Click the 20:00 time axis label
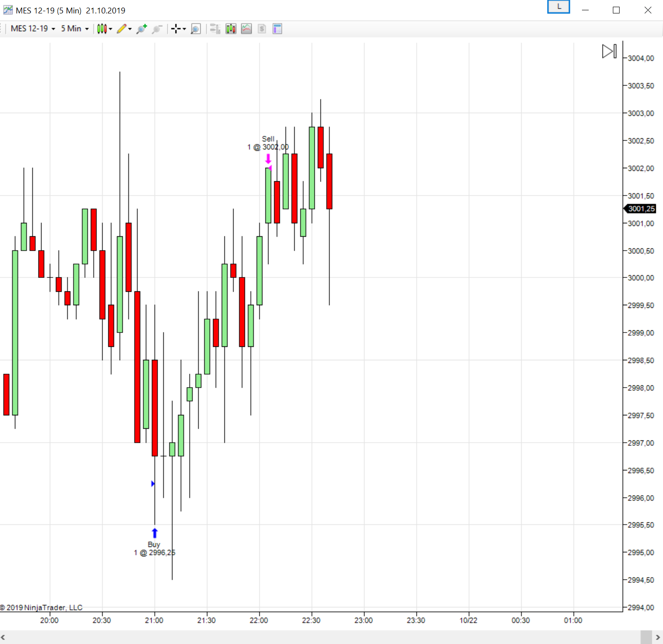This screenshot has height=644, width=663. (x=49, y=620)
